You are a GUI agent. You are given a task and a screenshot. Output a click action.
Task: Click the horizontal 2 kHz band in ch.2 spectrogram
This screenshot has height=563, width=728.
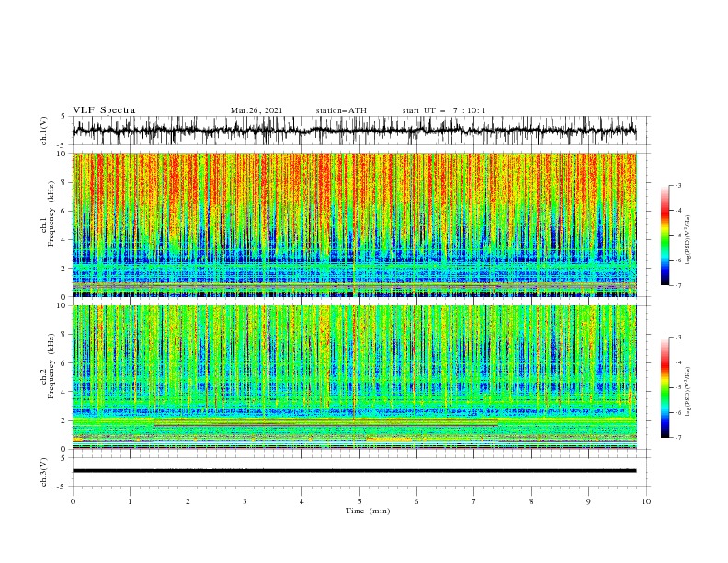coord(354,420)
